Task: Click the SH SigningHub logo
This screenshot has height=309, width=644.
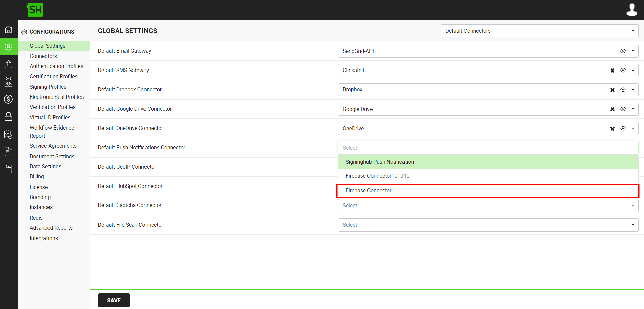Action: (35, 10)
